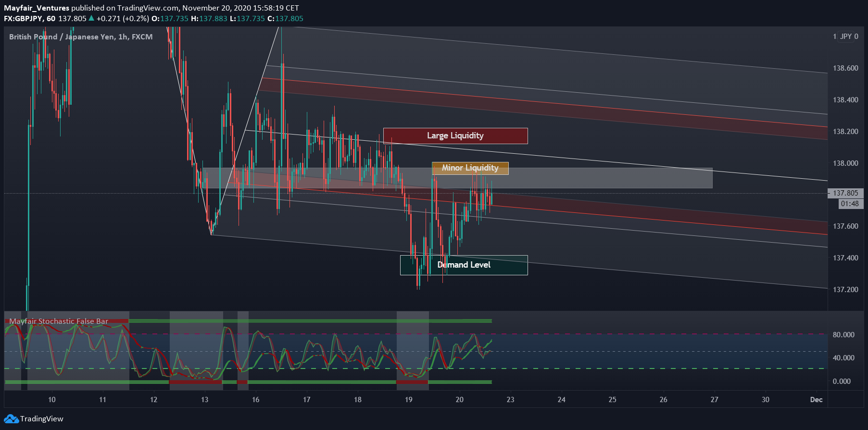Click the open value O:137.735 in header
Screen dimensions: 868x430
(170, 19)
